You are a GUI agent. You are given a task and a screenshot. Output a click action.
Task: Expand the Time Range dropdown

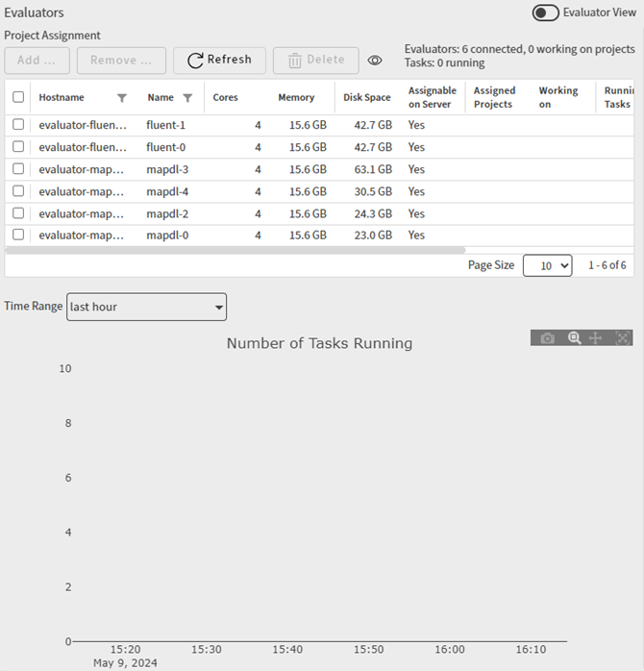pyautogui.click(x=146, y=307)
